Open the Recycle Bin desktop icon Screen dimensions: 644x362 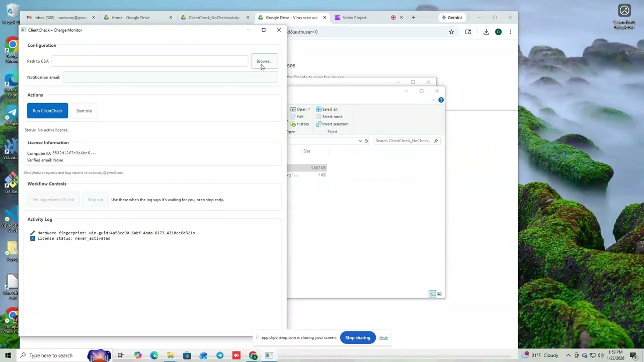(x=11, y=14)
